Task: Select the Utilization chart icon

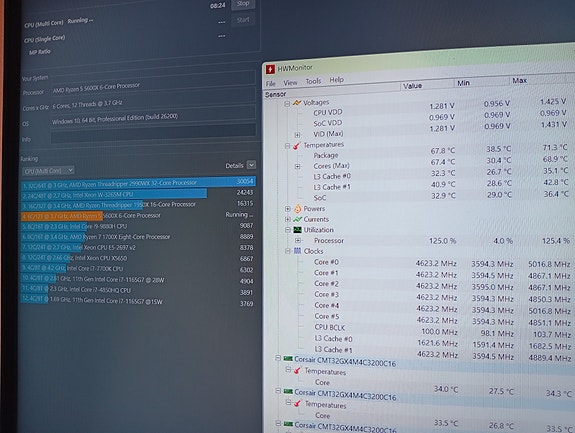Action: 297,230
